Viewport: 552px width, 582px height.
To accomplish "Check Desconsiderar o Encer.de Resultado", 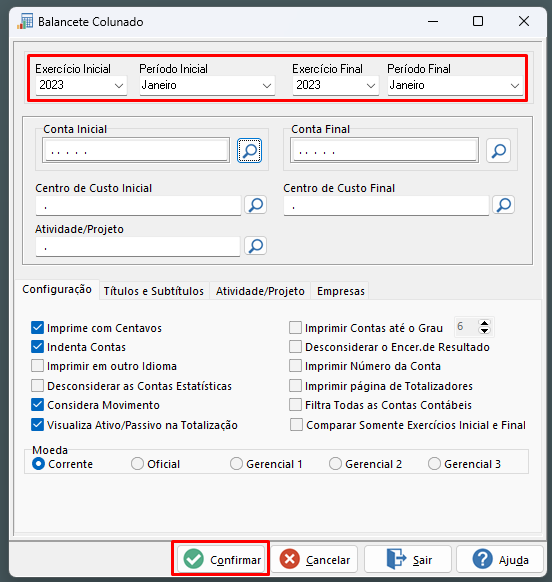I will click(295, 347).
